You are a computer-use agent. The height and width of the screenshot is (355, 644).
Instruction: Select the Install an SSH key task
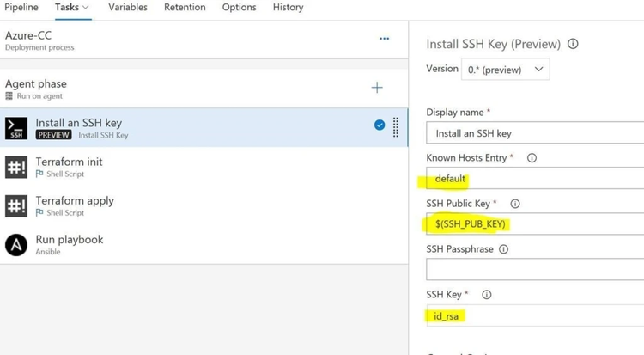[204, 127]
